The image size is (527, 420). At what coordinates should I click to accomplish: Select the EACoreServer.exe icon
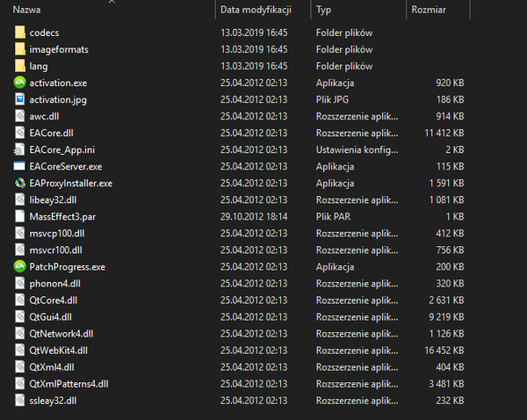[20, 166]
